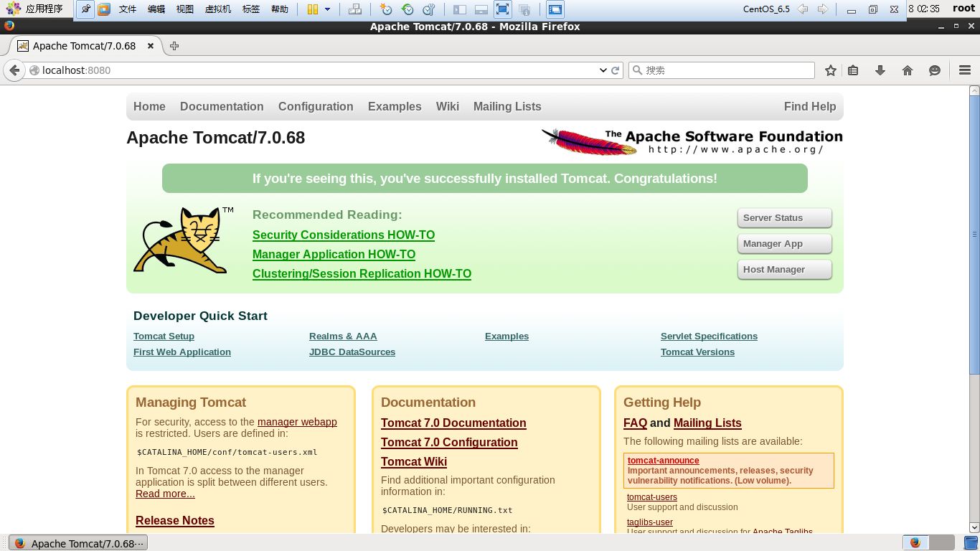Reload the page with the refresh icon
Viewport: 980px width, 551px height.
click(615, 70)
